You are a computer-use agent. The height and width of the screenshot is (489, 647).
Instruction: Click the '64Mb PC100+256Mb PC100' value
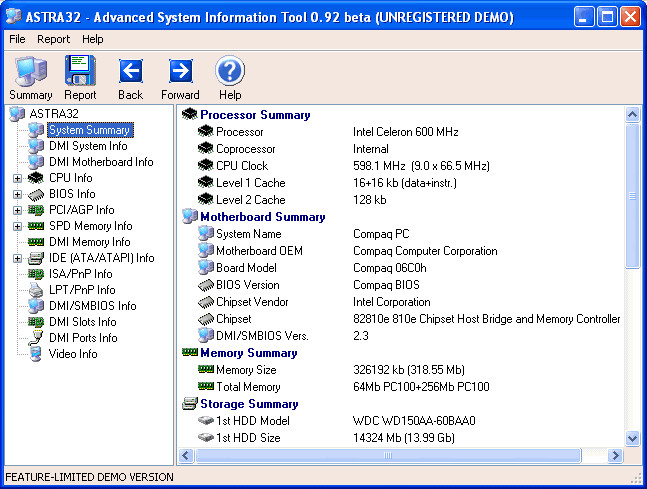[421, 387]
